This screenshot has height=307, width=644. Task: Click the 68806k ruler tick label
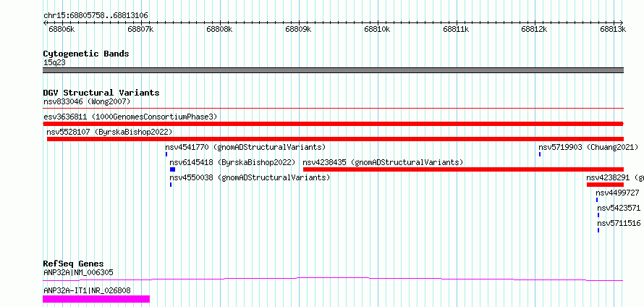click(62, 29)
